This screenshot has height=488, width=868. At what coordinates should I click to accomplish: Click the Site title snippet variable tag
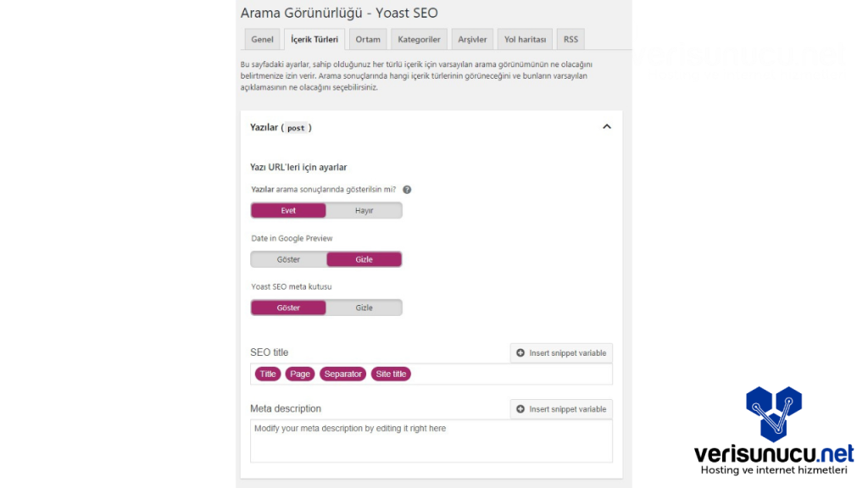point(391,374)
